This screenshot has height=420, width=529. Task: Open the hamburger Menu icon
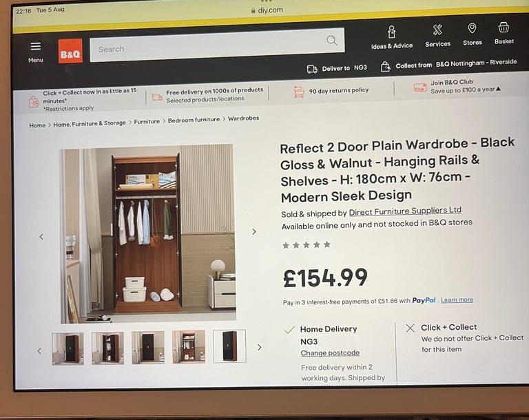[36, 46]
